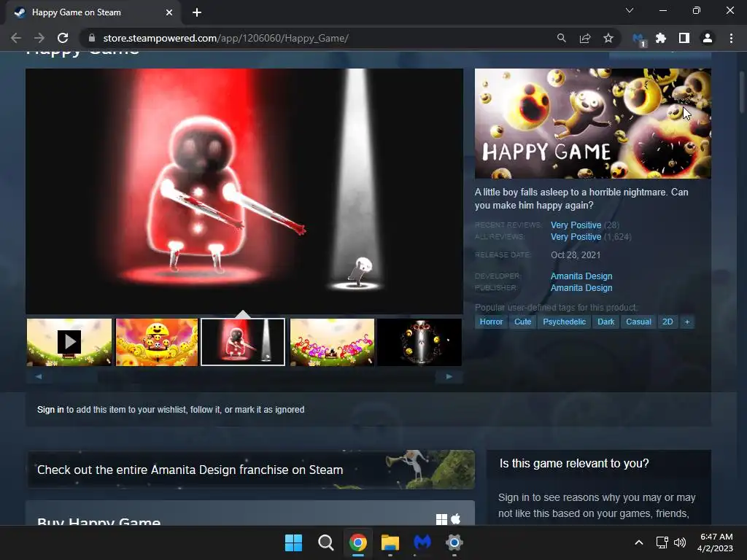Open the Malwarebytes browser extension icon
Screen dimensions: 747x560
click(638, 39)
